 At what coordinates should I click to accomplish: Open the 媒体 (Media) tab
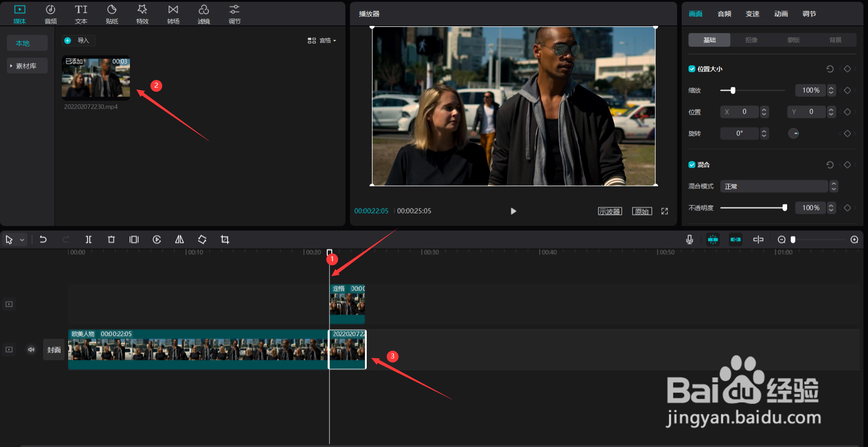pyautogui.click(x=20, y=14)
